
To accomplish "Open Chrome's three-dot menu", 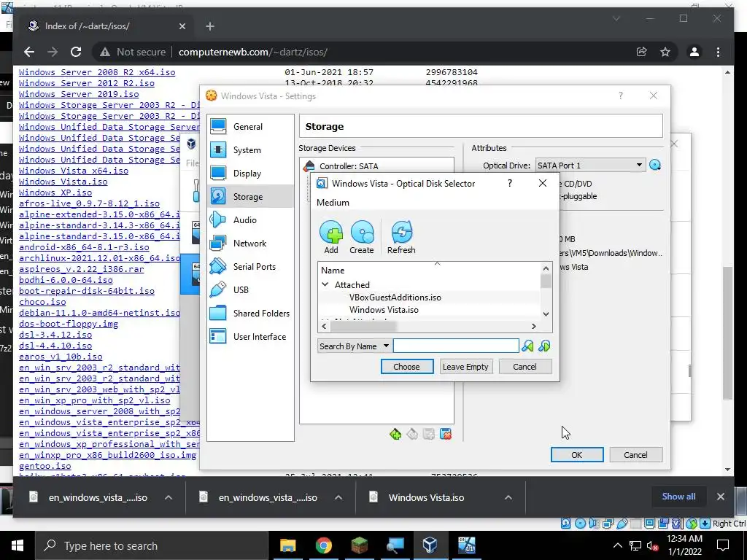I will tap(718, 52).
